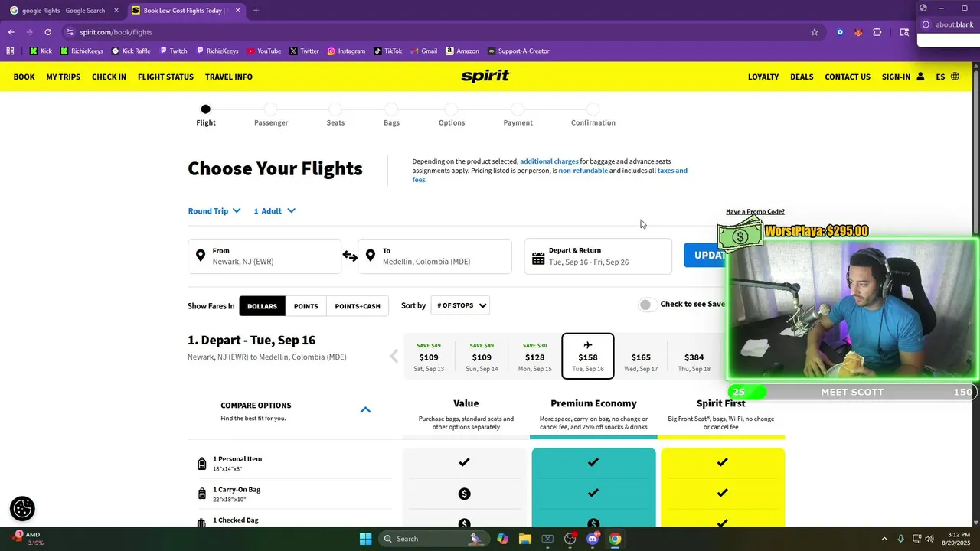Select the $109 Sat, Sep 13 fare

point(429,357)
